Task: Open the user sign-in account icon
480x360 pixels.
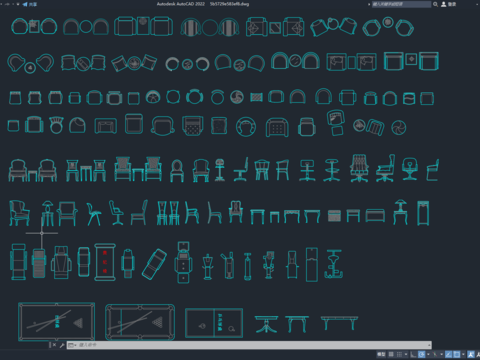Action: [444, 4]
